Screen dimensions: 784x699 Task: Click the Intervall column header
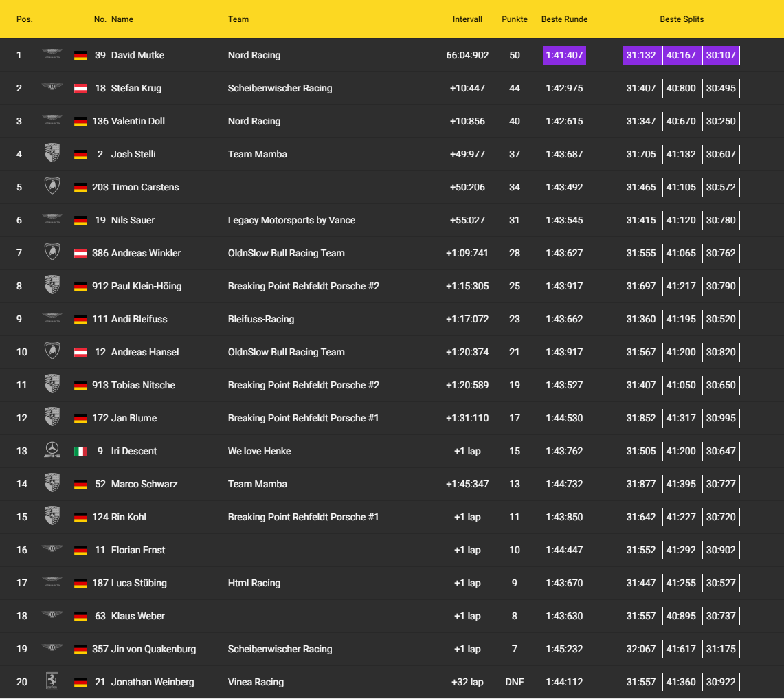click(x=467, y=19)
